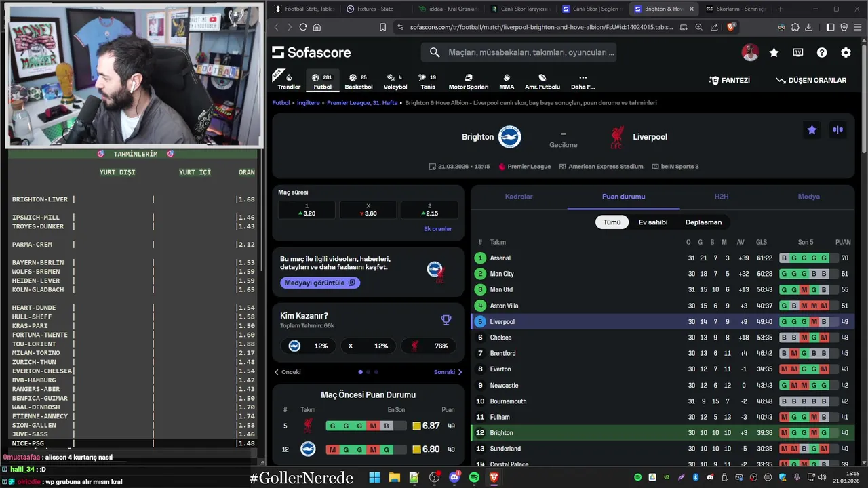Click the compare icon beside match star
Viewport: 868px width, 488px height.
point(838,129)
